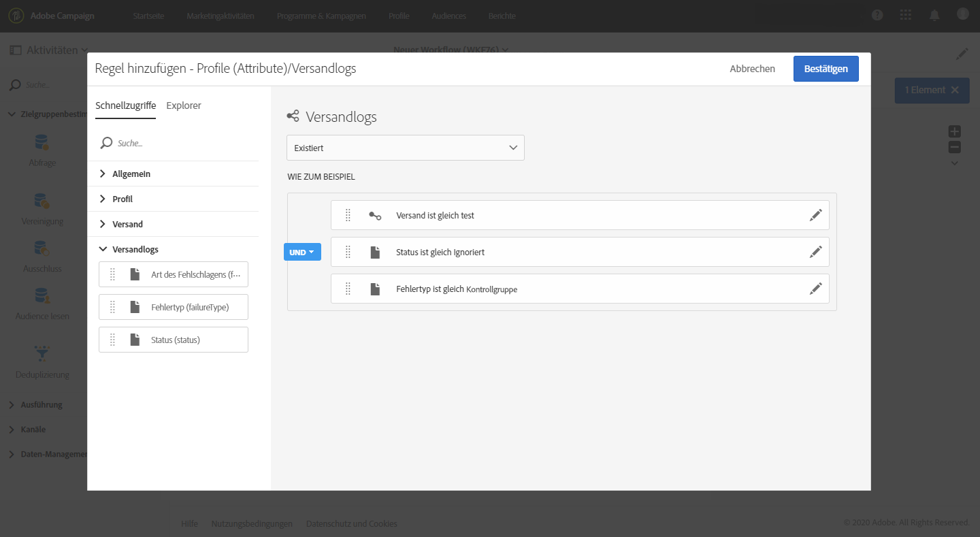Viewport: 980px width, 537px height.
Task: Click Abbrechen to cancel the rule
Action: click(752, 69)
